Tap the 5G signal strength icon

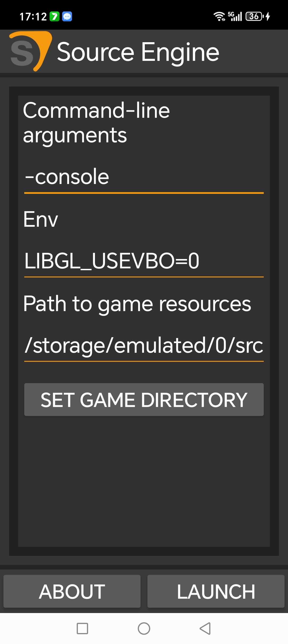point(235,17)
